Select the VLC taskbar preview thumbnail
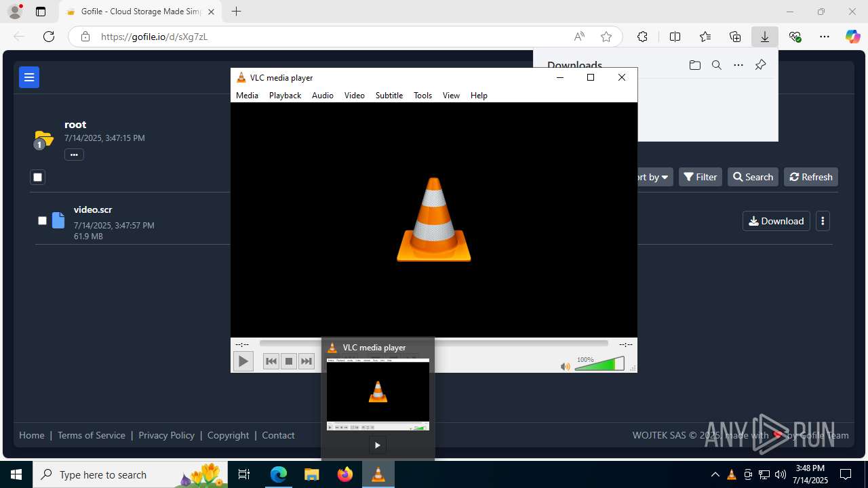This screenshot has width=868, height=488. (378, 394)
